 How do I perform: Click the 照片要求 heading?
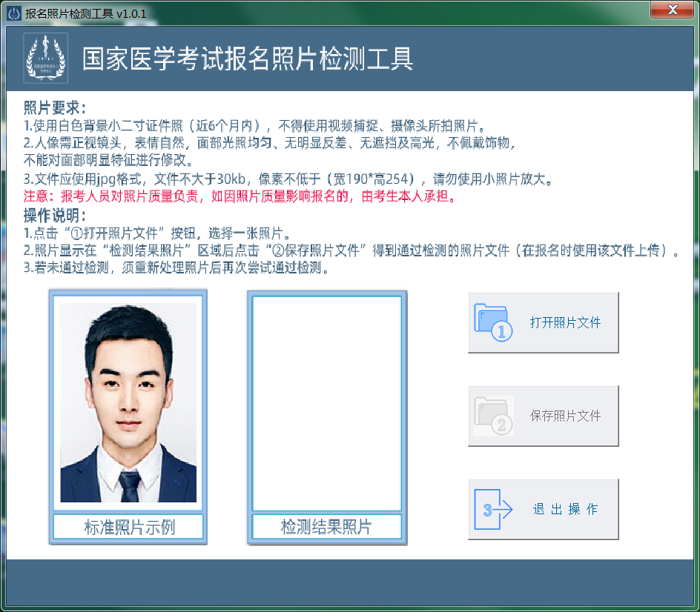54,107
